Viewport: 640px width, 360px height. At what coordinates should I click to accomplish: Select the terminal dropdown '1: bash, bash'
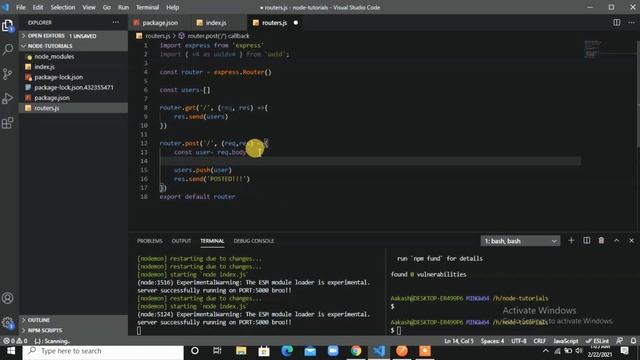520,241
